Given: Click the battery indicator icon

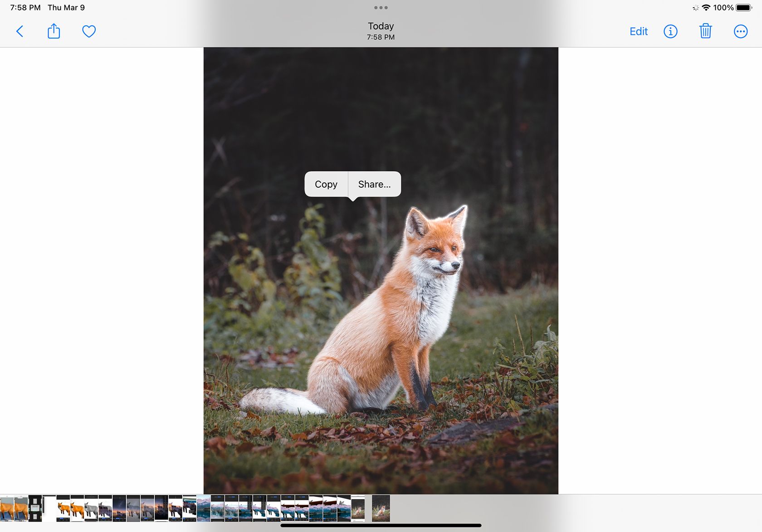Looking at the screenshot, I should coord(744,7).
